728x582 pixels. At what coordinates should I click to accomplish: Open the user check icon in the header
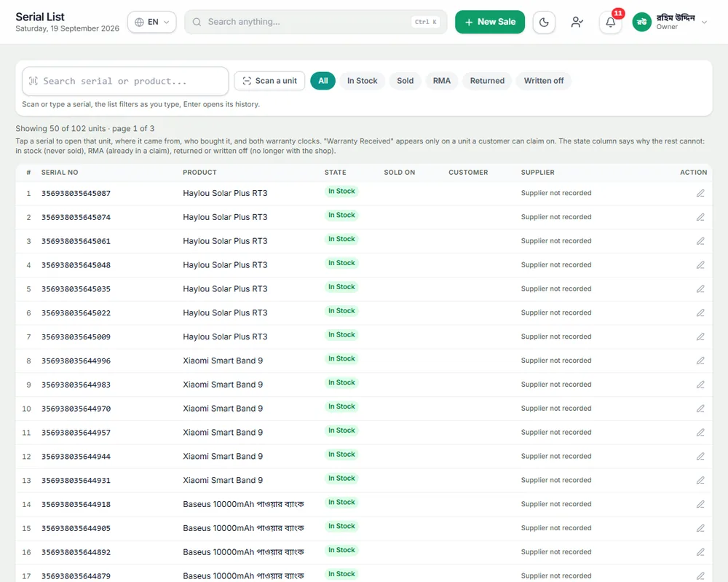(x=577, y=22)
